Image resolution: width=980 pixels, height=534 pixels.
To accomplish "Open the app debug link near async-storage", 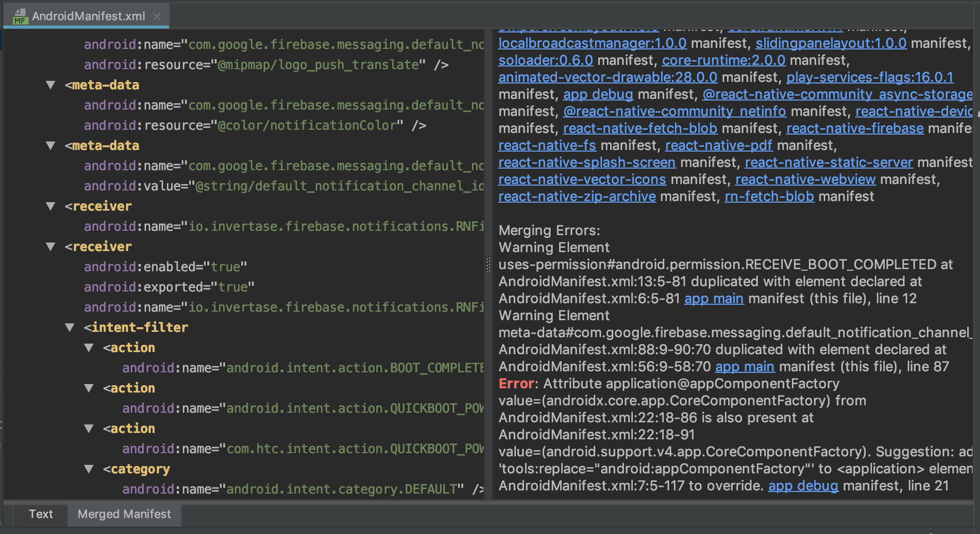I will (x=598, y=94).
